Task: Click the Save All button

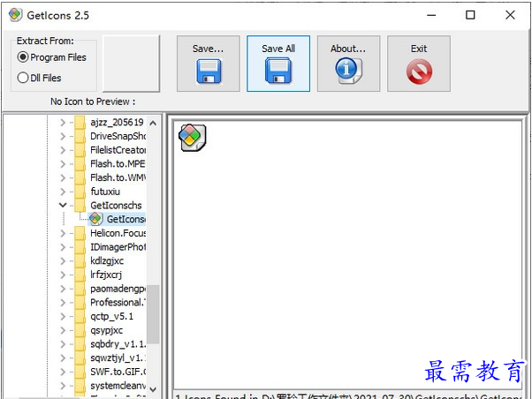Action: point(278,64)
